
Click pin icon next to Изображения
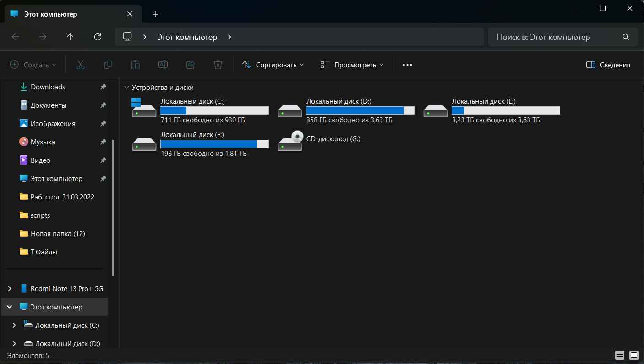pyautogui.click(x=103, y=123)
